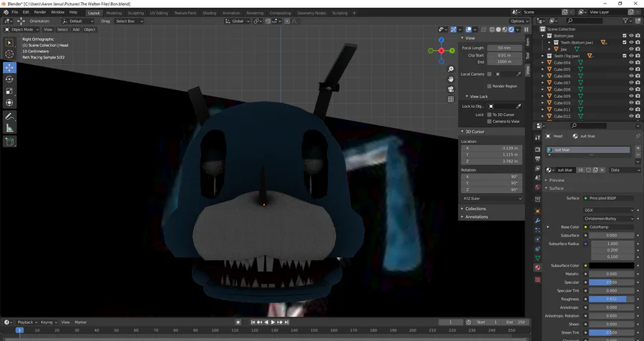Open the Render properties tab
The height and width of the screenshot is (341, 644).
[x=537, y=149]
